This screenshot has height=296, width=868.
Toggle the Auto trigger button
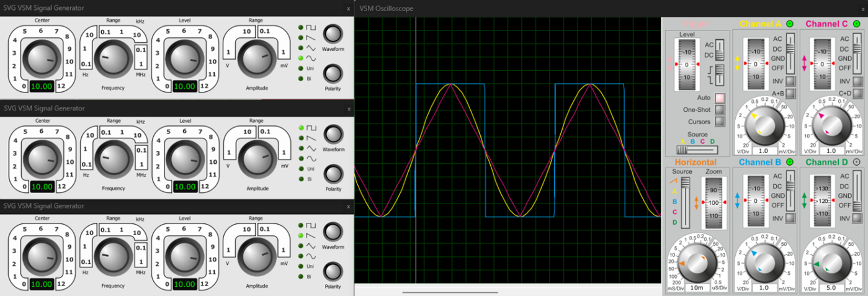pyautogui.click(x=720, y=98)
